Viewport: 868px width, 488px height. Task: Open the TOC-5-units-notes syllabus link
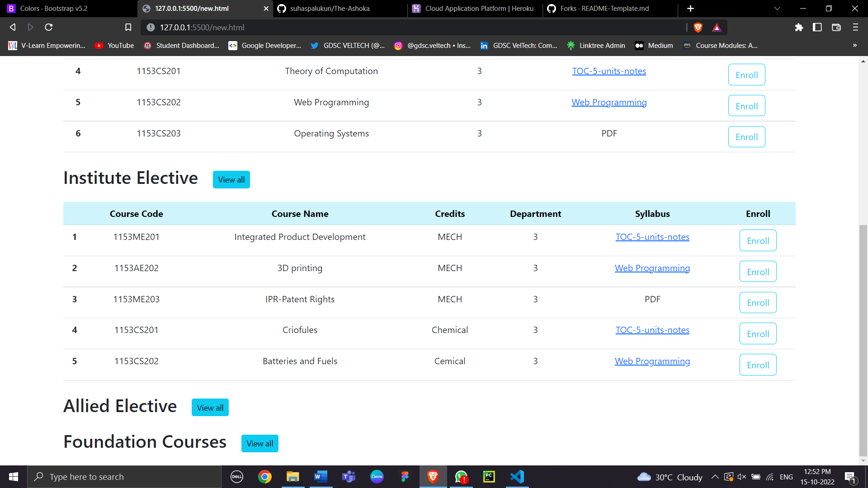click(609, 71)
